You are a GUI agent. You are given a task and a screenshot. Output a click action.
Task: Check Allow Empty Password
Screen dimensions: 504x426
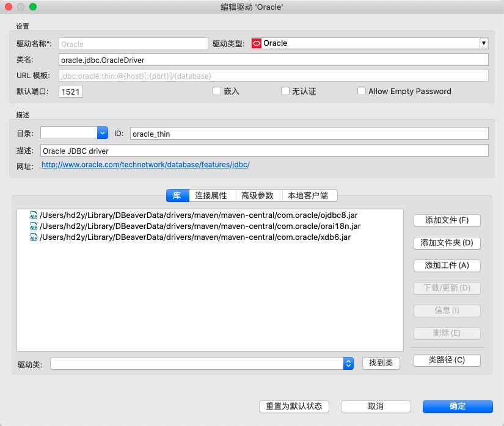tap(362, 91)
